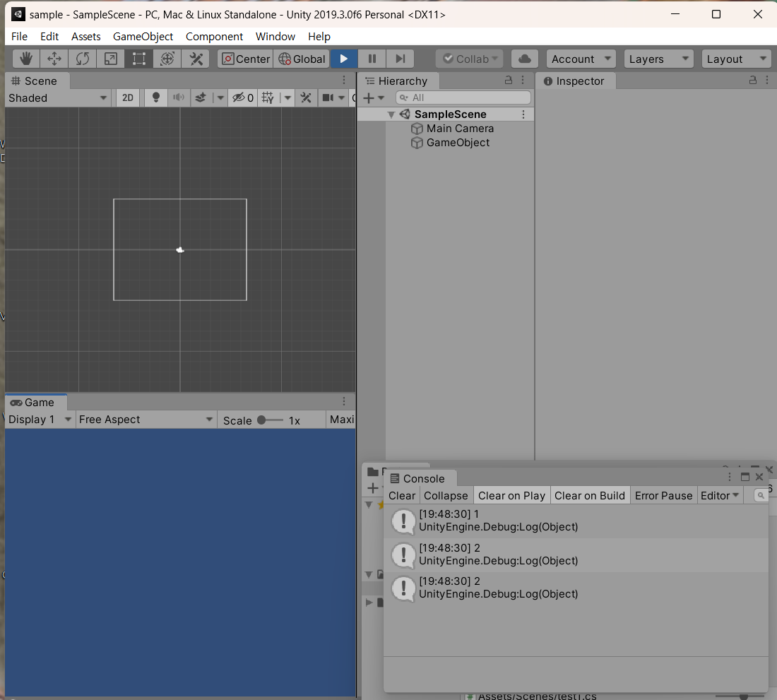Open SampleScene row options menu
Screen dimensions: 777x700
click(x=523, y=114)
